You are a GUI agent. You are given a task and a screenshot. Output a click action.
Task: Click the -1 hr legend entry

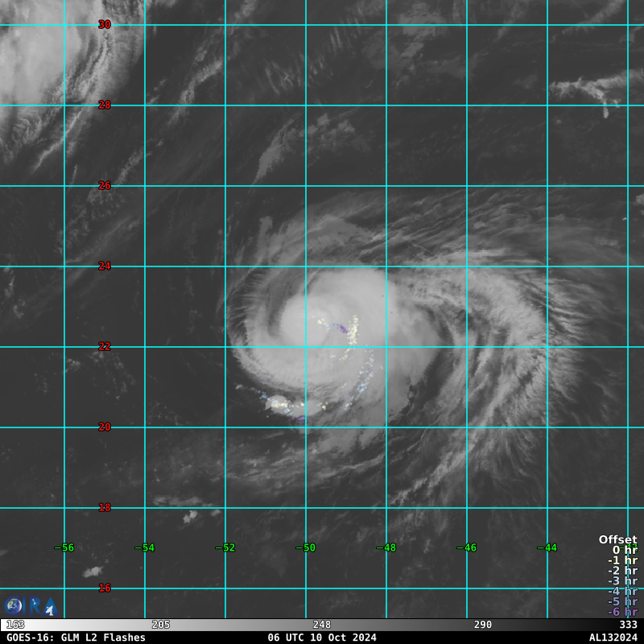[622, 559]
